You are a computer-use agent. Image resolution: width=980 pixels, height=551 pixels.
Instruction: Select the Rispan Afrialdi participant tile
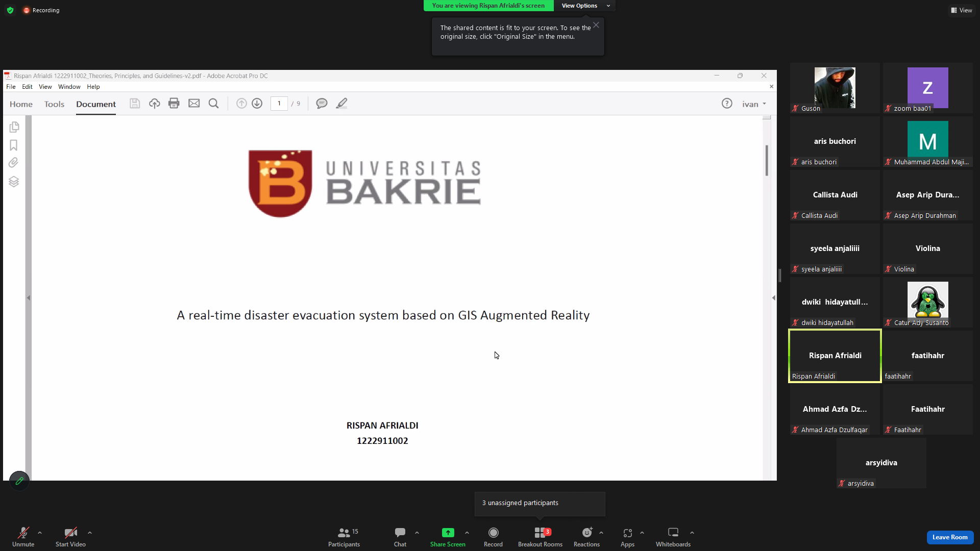[x=835, y=356]
